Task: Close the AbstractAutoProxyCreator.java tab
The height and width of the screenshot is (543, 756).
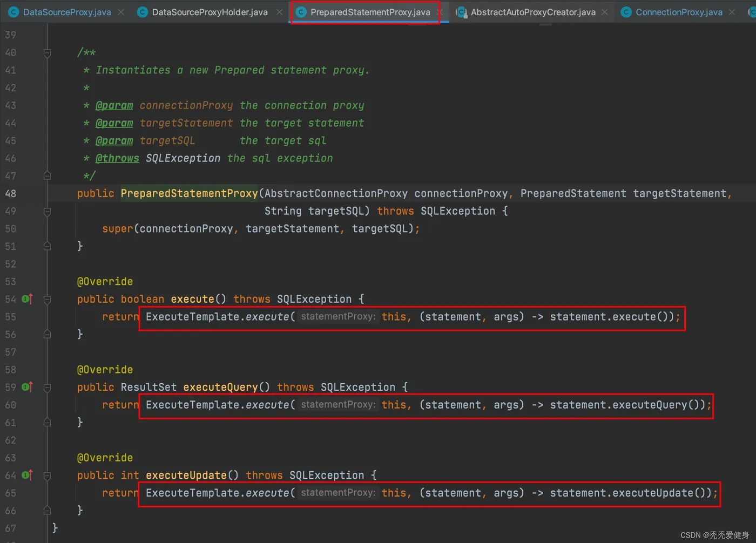Action: (x=604, y=12)
